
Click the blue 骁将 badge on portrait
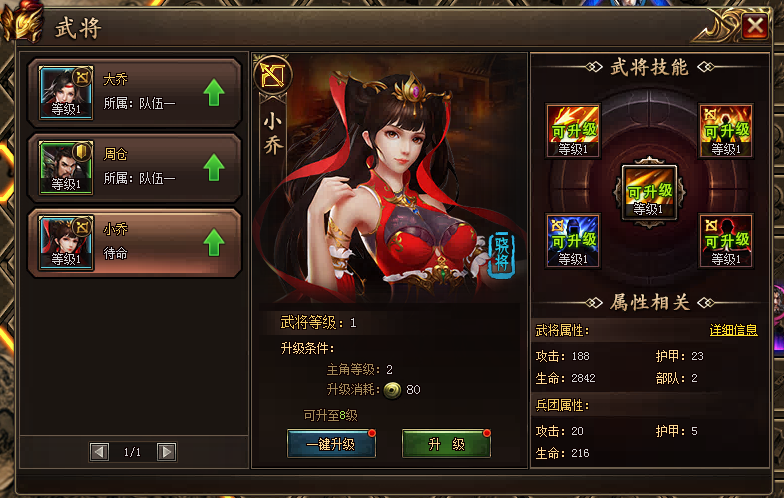(501, 254)
